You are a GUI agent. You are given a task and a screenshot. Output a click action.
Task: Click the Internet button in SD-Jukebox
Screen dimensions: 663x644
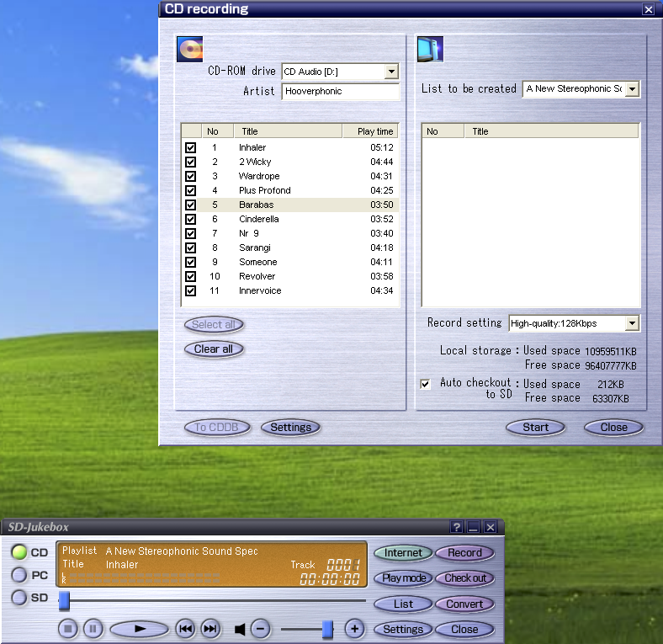403,552
